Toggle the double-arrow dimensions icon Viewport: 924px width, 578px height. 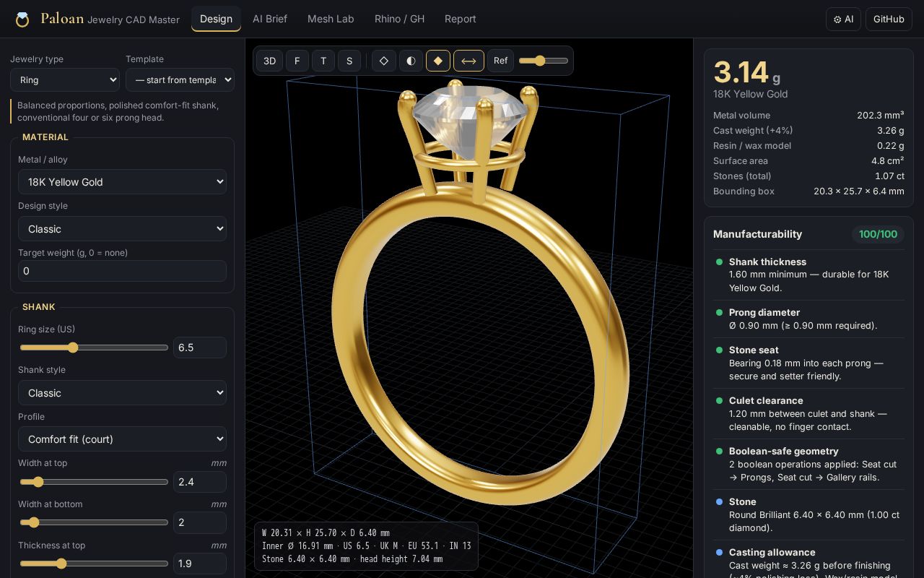click(468, 61)
